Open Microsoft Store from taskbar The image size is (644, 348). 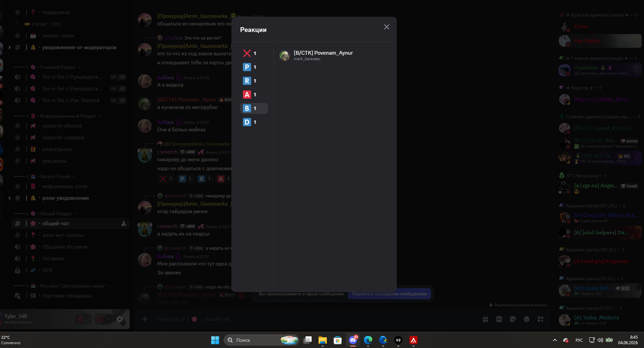(x=338, y=340)
